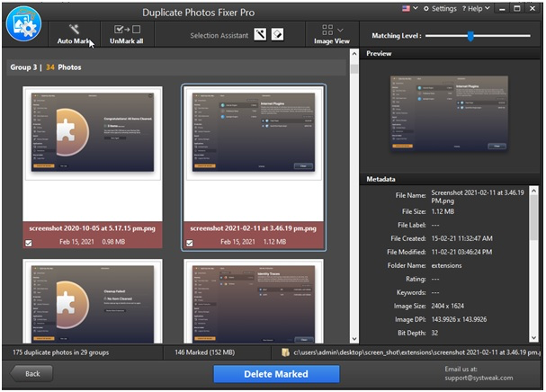This screenshot has width=546, height=392.
Task: Adjust the Matching Level slider handle
Action: coord(470,35)
